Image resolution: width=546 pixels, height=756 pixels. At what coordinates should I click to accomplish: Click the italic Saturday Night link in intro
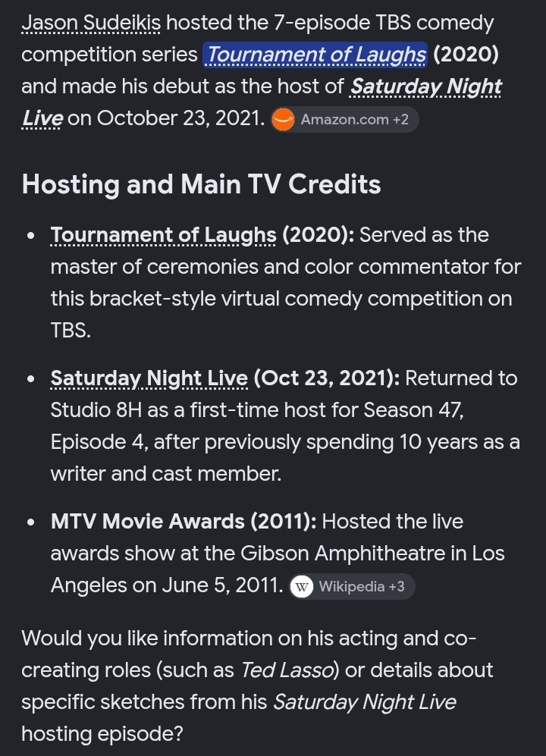pyautogui.click(x=425, y=86)
